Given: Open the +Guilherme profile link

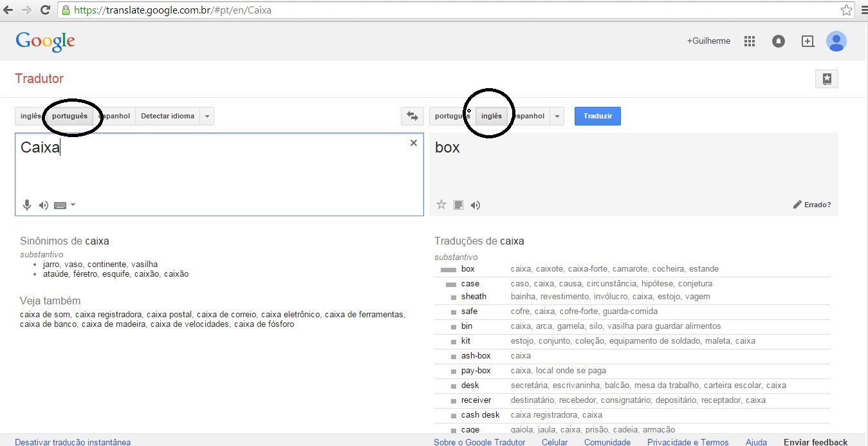Looking at the screenshot, I should pos(708,41).
